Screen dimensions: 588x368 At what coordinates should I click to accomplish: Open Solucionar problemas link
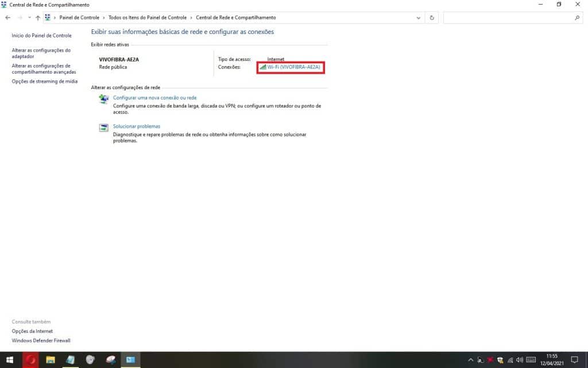coord(137,126)
